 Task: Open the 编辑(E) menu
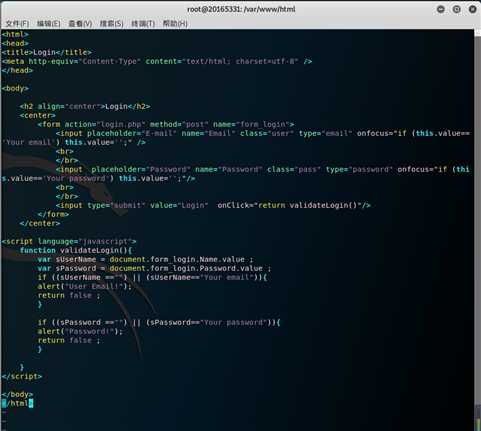[49, 24]
